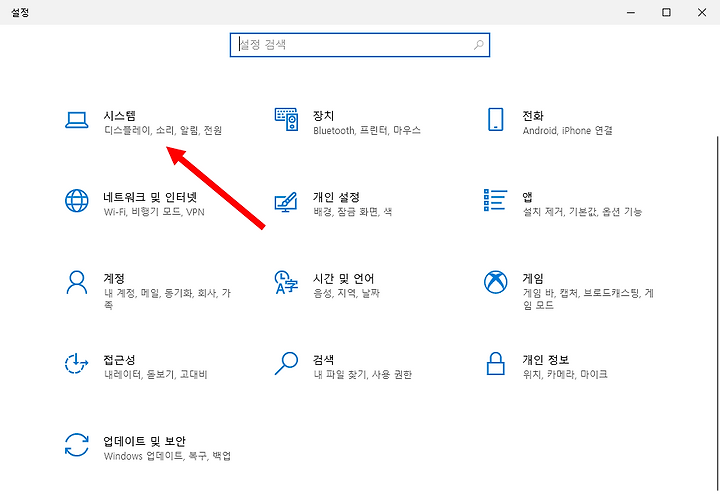The height and width of the screenshot is (503, 720).
Task: Open the 게임 Xbox icon
Action: pos(495,282)
